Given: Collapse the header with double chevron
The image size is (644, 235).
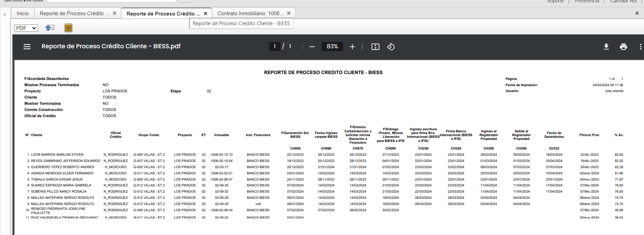Looking at the screenshot, I should [x=637, y=13].
